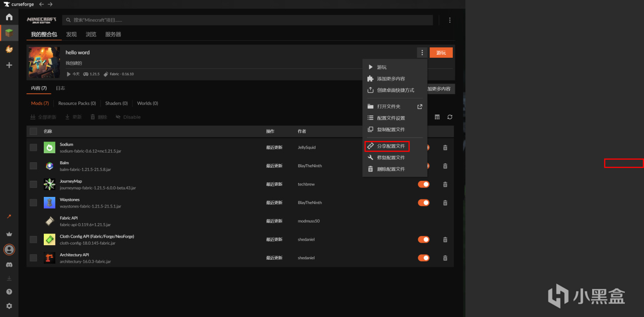Open the three-dot menu beside search bar

point(450,20)
